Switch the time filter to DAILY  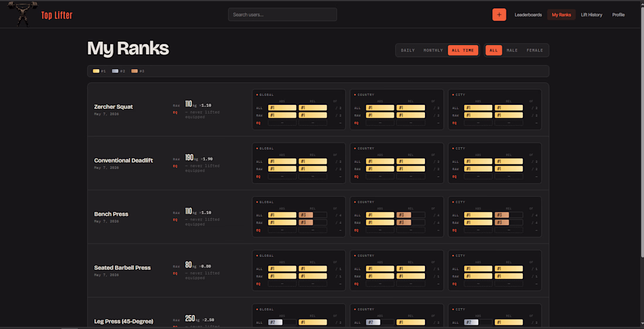(408, 50)
